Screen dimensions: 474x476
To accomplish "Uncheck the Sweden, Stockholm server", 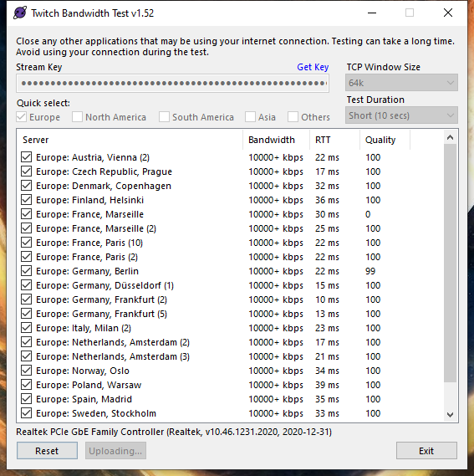I will [27, 413].
